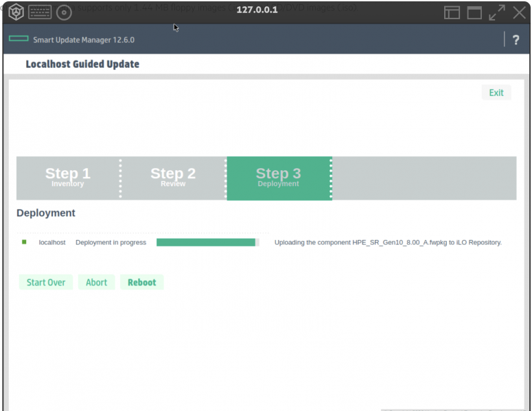Go to Step 1 Inventory
This screenshot has height=411, width=532.
pyautogui.click(x=68, y=178)
